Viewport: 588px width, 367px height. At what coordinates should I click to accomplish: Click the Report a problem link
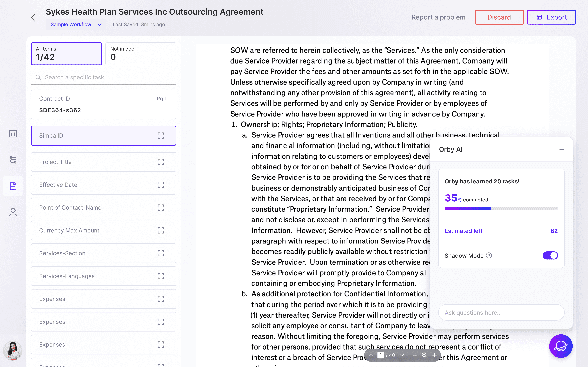pos(438,17)
